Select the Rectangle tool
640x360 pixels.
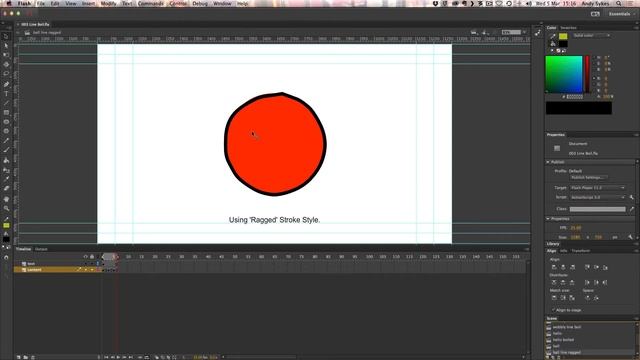pyautogui.click(x=6, y=113)
